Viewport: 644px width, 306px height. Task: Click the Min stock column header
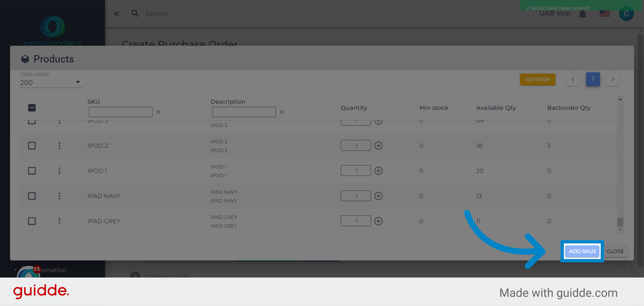[434, 108]
